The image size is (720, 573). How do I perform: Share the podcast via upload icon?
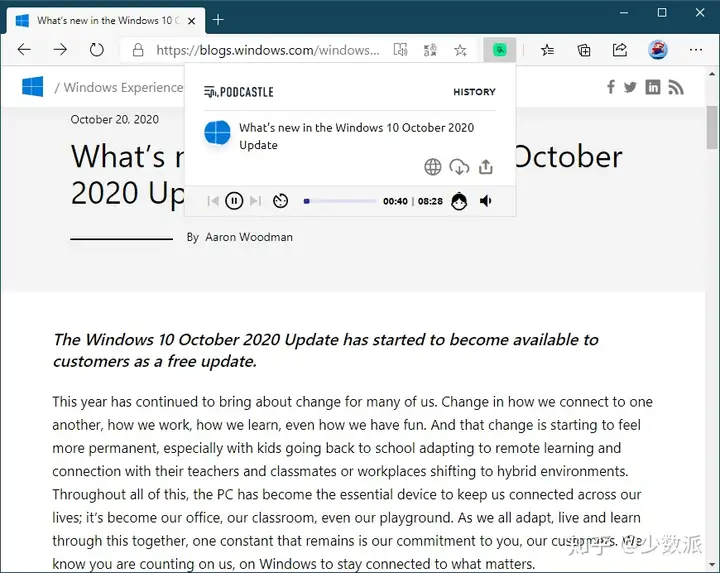(485, 167)
